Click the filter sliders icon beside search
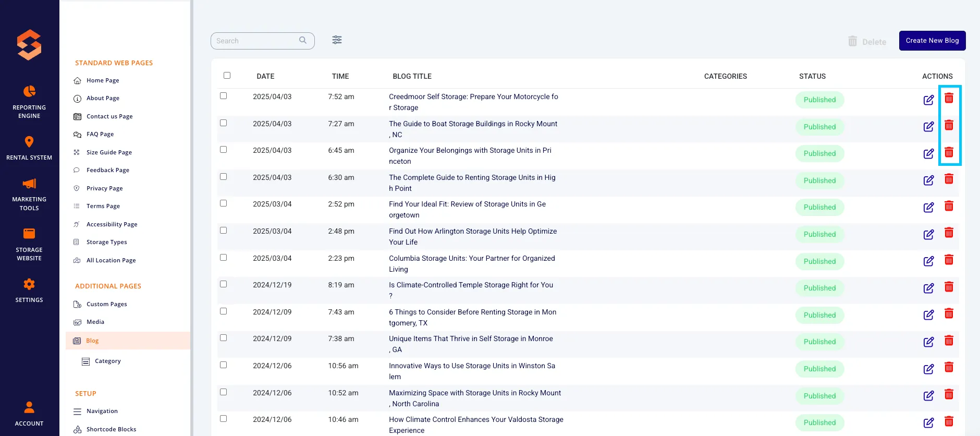The height and width of the screenshot is (436, 980). pyautogui.click(x=337, y=40)
